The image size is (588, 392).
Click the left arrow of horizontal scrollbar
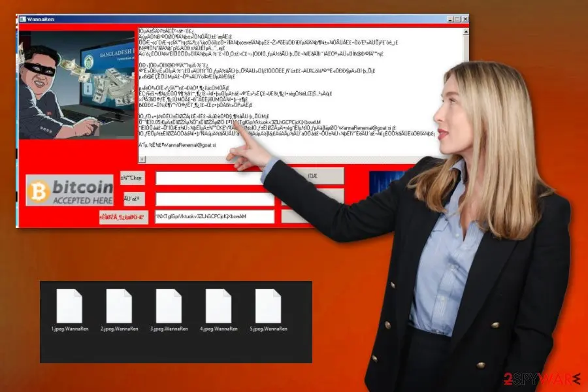(x=142, y=159)
